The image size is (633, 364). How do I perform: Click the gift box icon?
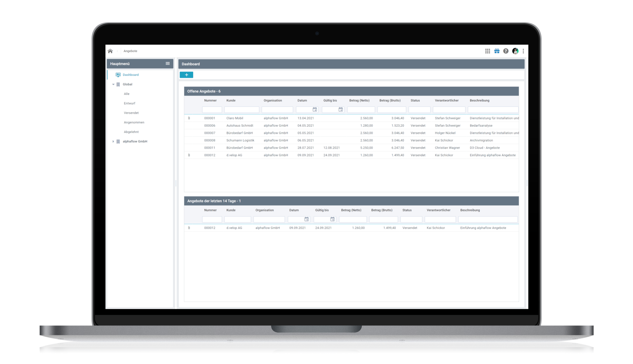click(x=497, y=51)
